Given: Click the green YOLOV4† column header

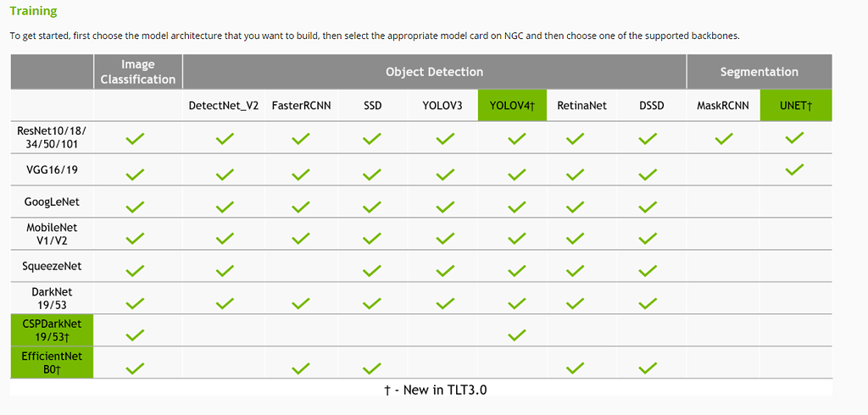Looking at the screenshot, I should pyautogui.click(x=512, y=106).
